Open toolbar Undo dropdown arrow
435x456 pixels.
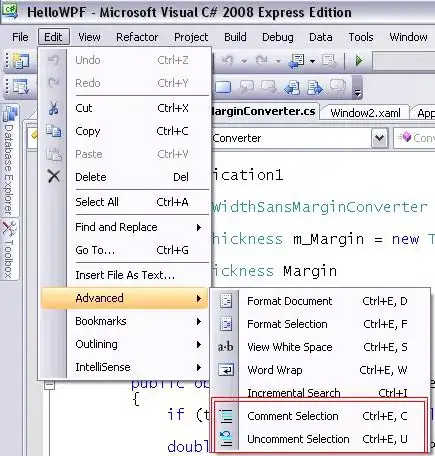244,61
